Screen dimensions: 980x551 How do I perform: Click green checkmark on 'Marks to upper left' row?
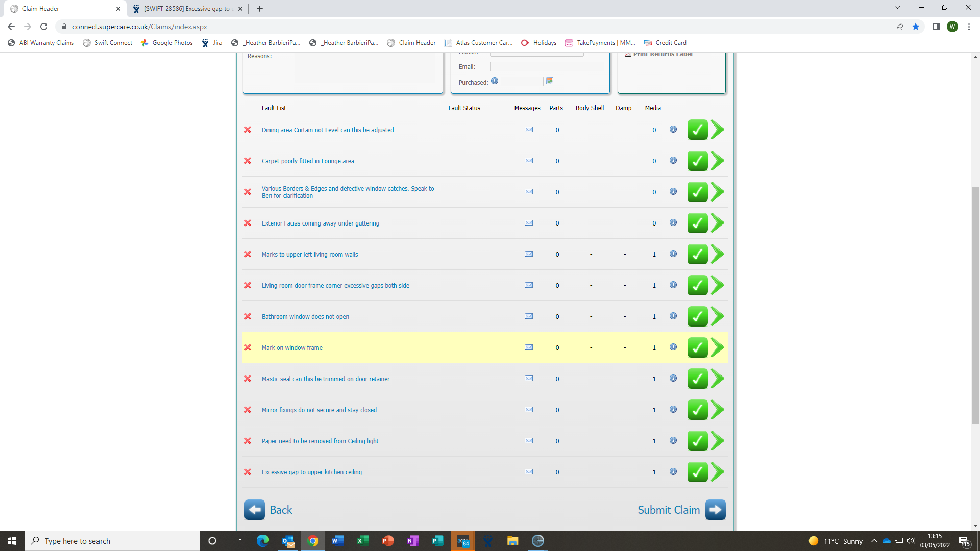pos(697,254)
